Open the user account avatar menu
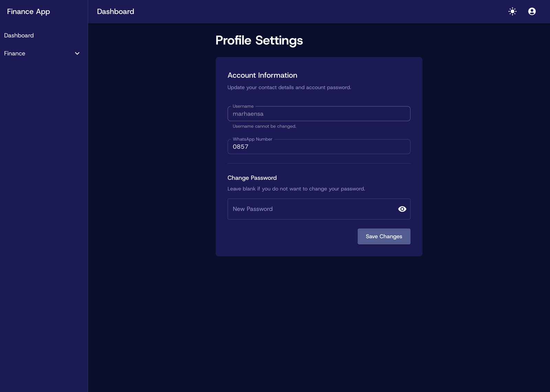 pos(532,11)
